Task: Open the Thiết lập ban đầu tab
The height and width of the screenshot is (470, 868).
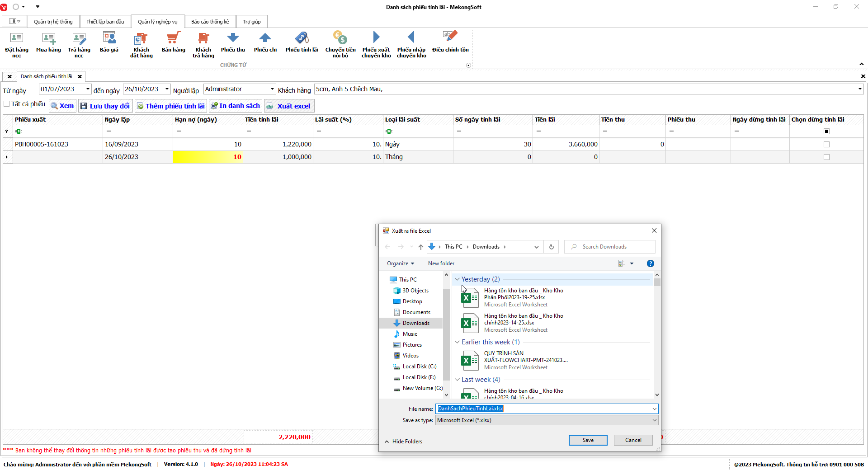Action: (105, 22)
